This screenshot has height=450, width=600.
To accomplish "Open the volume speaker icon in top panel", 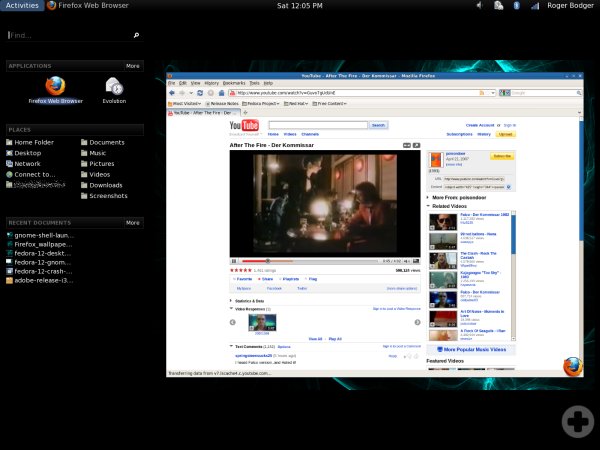I will 481,6.
